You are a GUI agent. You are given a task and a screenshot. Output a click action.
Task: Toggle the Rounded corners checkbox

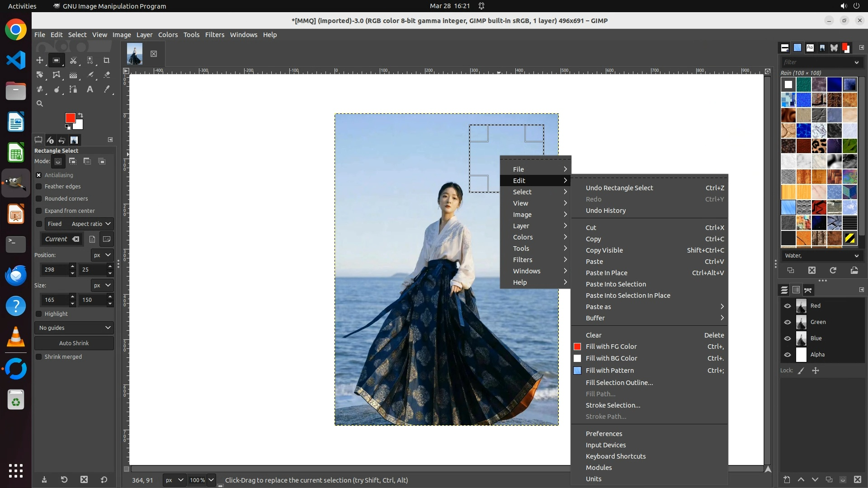click(39, 199)
